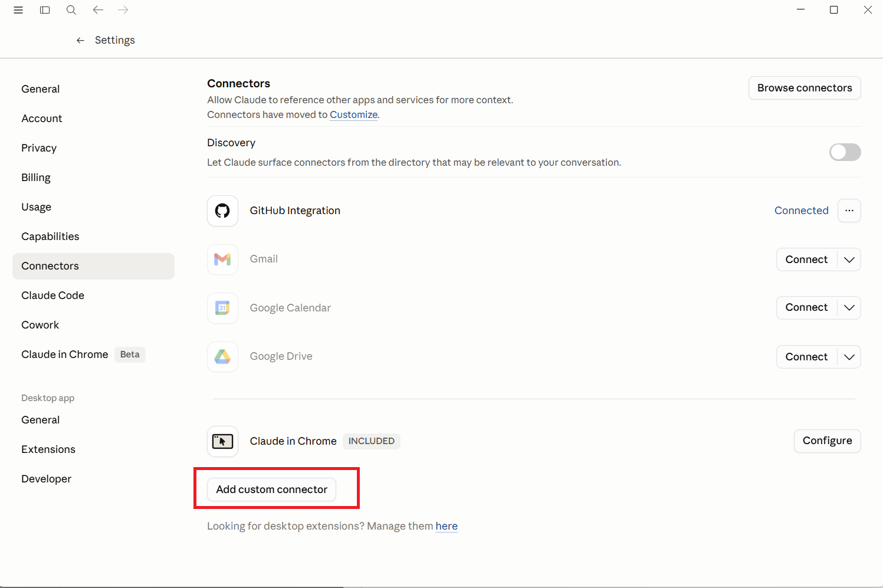Expand the Google Drive Connect dropdown arrow
Screen dimensions: 883x588
(849, 357)
